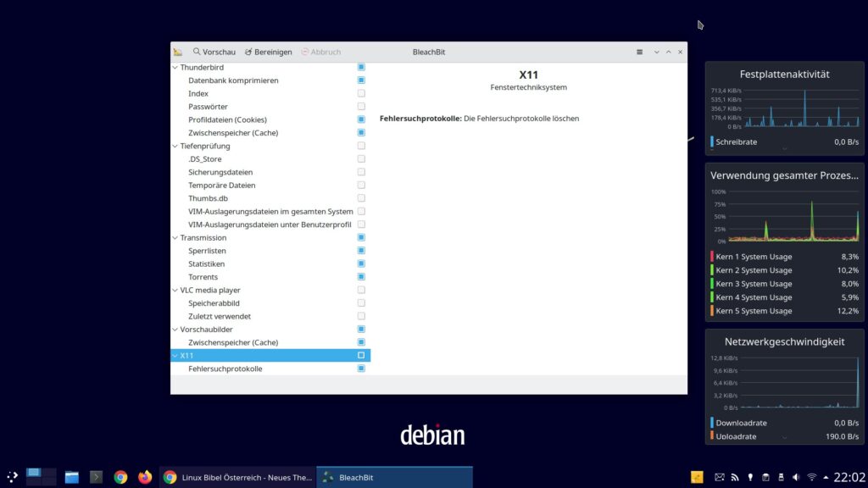Open the BleachBit hamburger menu
This screenshot has width=868, height=488.
(639, 52)
